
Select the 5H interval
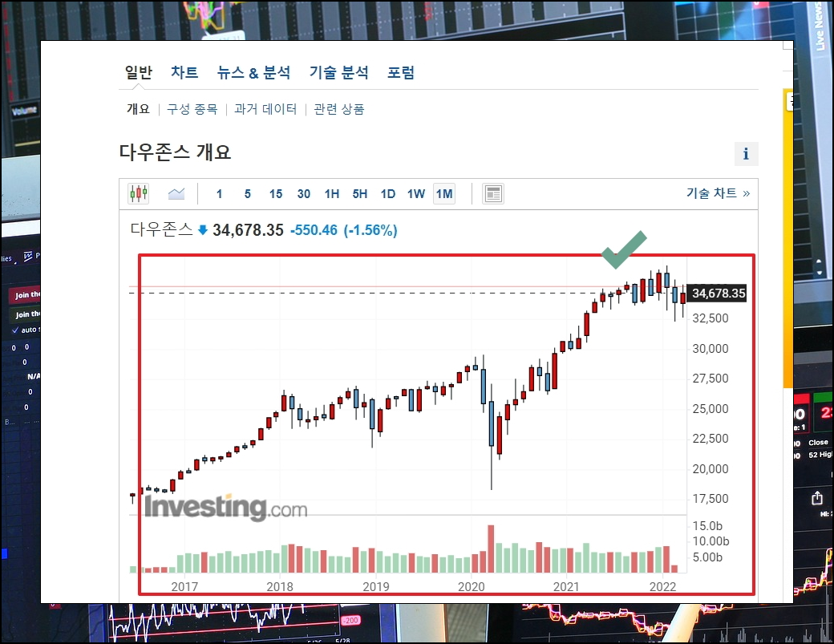coord(360,194)
